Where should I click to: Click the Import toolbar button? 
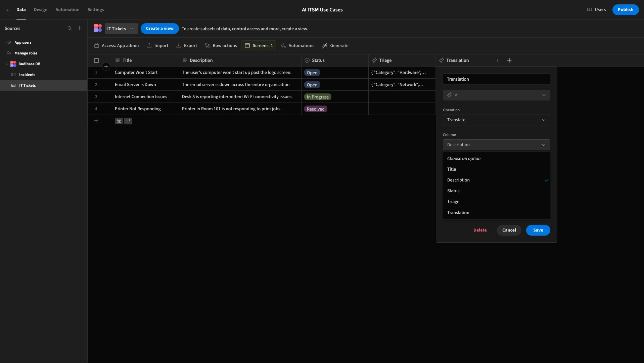point(157,46)
